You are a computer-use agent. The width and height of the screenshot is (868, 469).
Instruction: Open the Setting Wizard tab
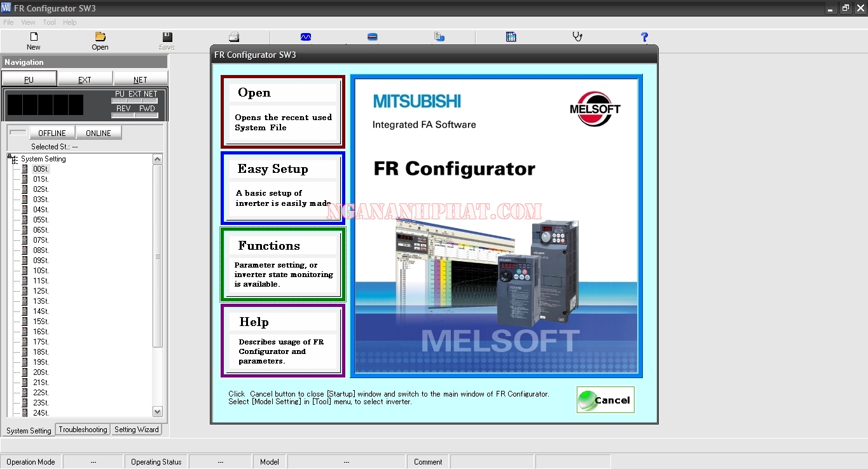click(x=136, y=430)
